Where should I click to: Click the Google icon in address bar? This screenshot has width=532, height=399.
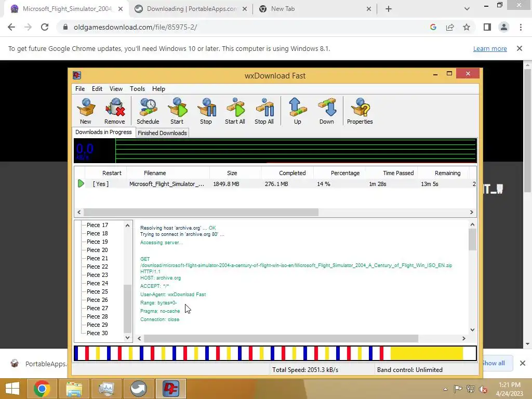pos(433,27)
